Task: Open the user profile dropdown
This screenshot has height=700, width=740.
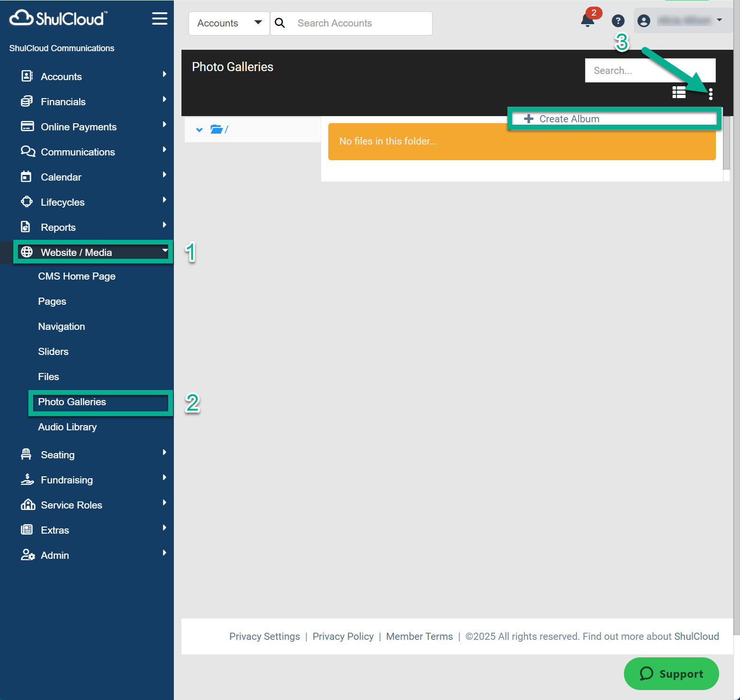Action: pyautogui.click(x=682, y=21)
